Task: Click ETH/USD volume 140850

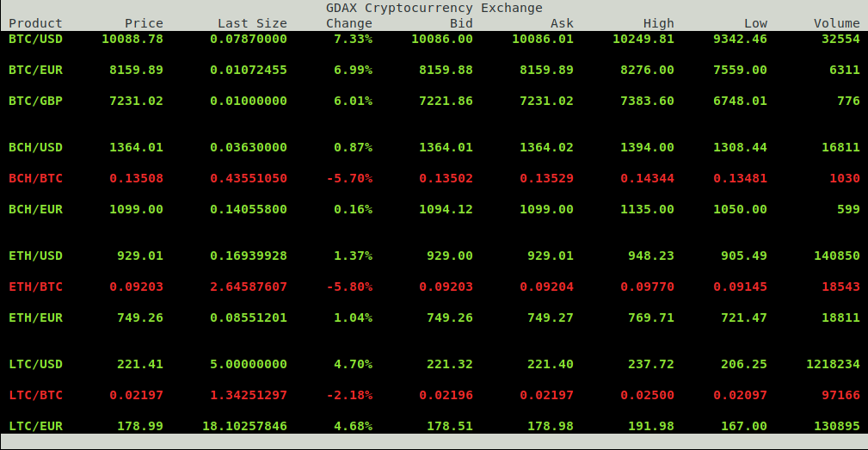Action: click(837, 256)
